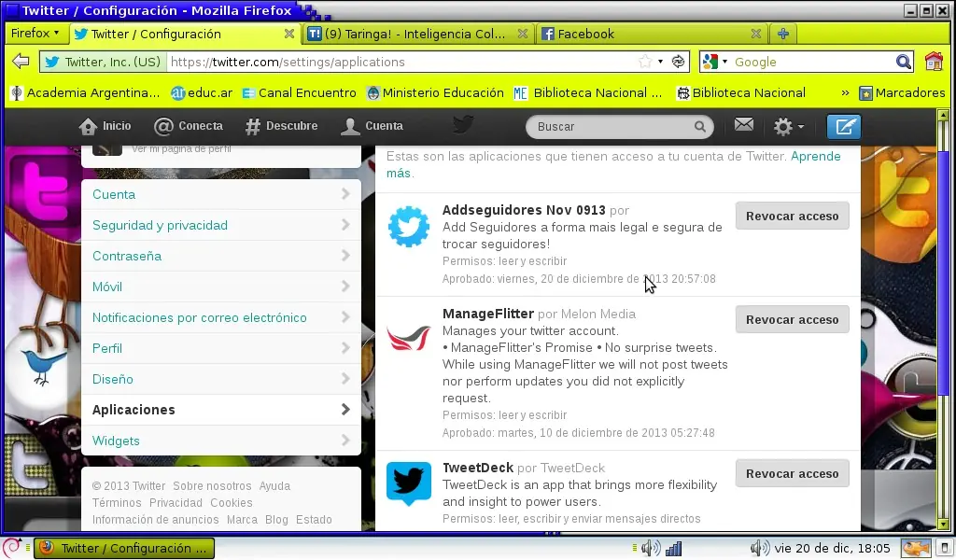Click the search magnifier in Google box
956x560 pixels.
pyautogui.click(x=903, y=62)
